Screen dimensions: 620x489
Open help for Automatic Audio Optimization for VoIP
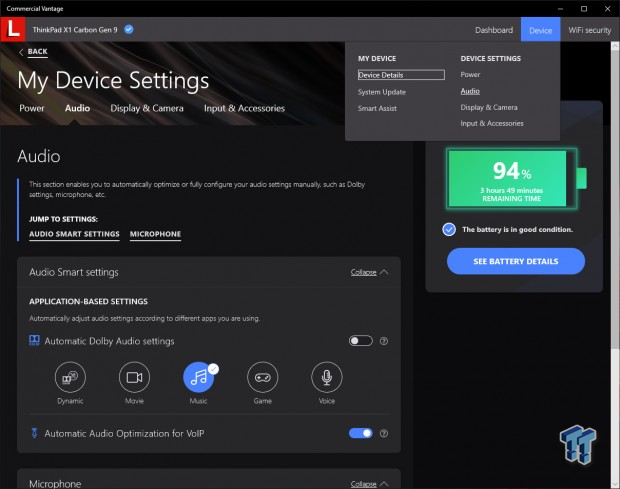click(x=384, y=433)
